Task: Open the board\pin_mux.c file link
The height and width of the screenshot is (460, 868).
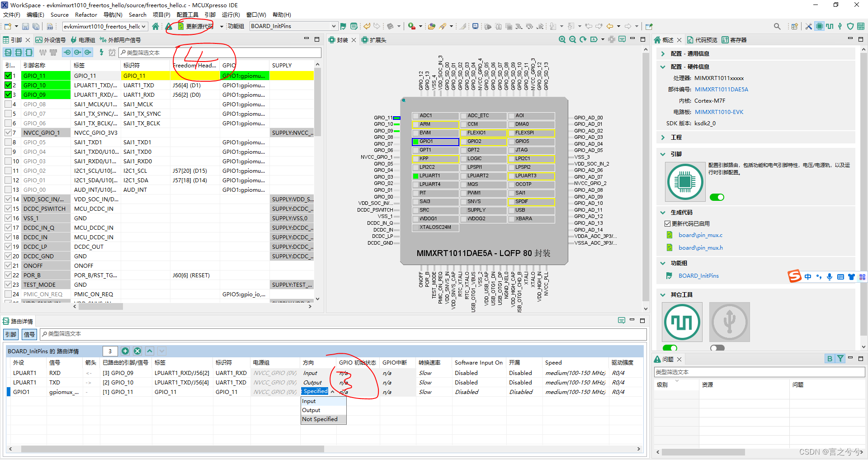Action: (x=700, y=235)
